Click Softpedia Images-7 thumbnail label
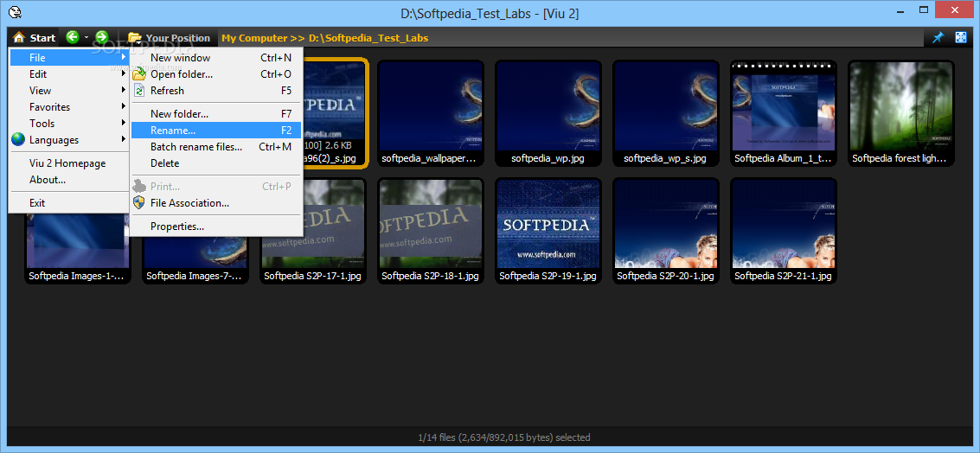 click(194, 275)
